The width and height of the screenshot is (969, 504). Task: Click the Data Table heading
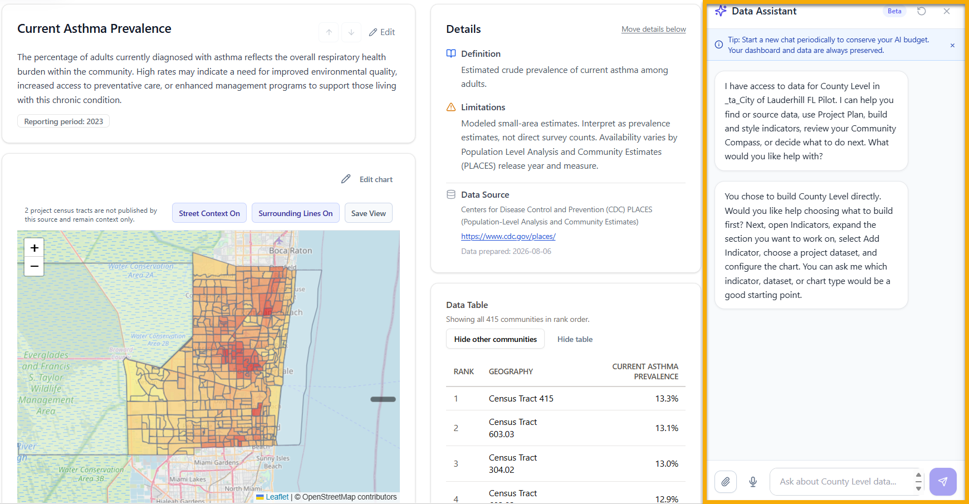click(x=467, y=305)
